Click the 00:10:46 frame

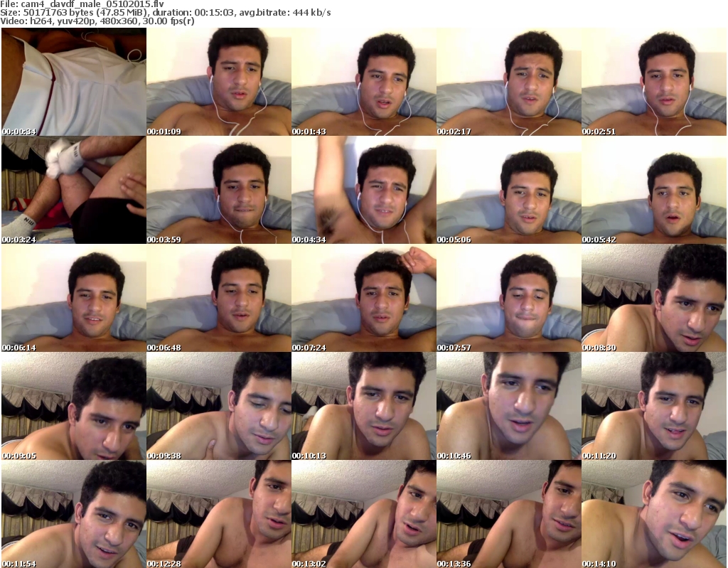point(509,406)
